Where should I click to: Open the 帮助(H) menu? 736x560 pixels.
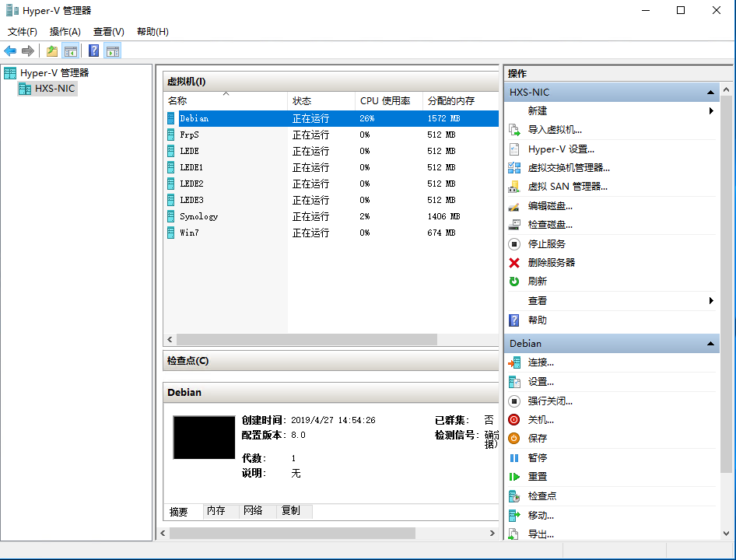point(153,31)
